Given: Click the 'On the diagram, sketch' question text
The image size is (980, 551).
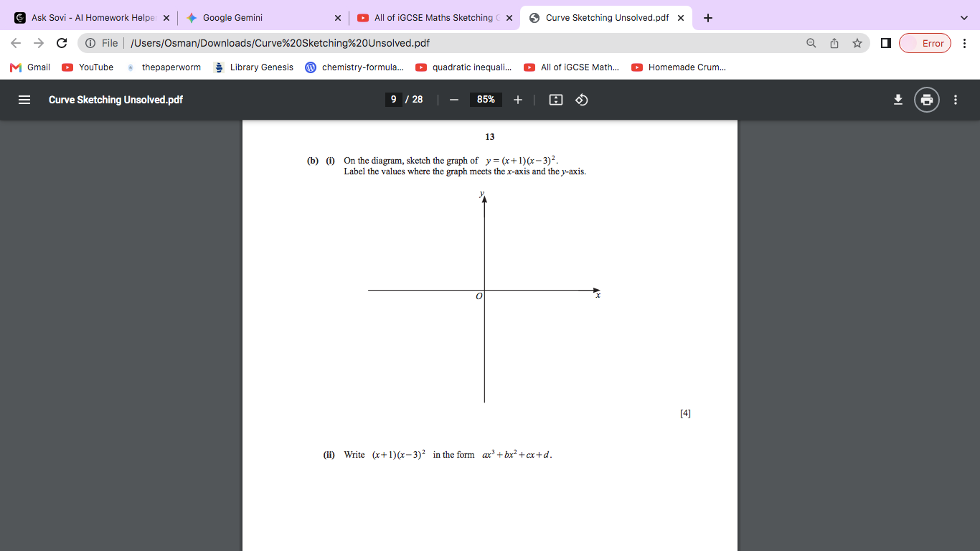Looking at the screenshot, I should (451, 161).
